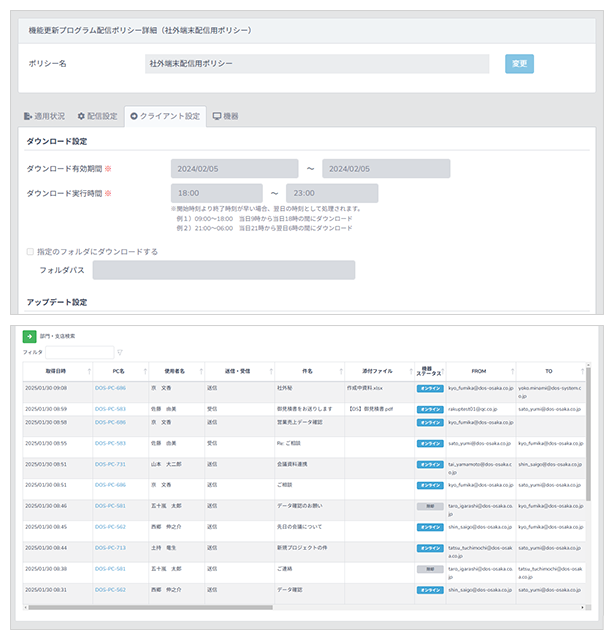Sort by 添付ファイル using its sort arrow

pos(411,371)
